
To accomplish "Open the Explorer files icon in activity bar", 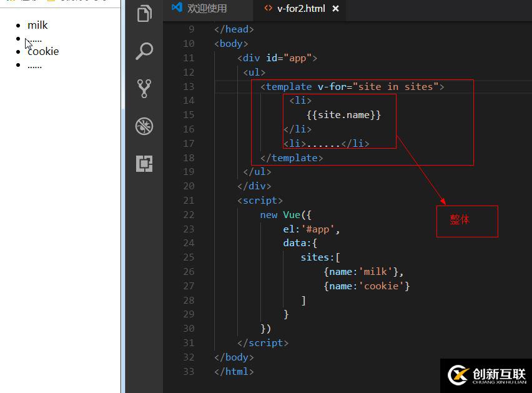I will pyautogui.click(x=144, y=13).
